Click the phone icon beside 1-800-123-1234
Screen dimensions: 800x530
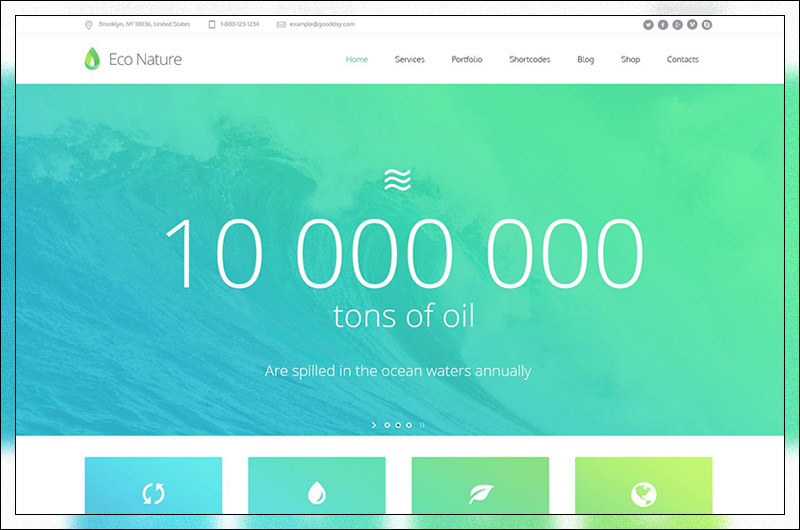click(x=212, y=24)
